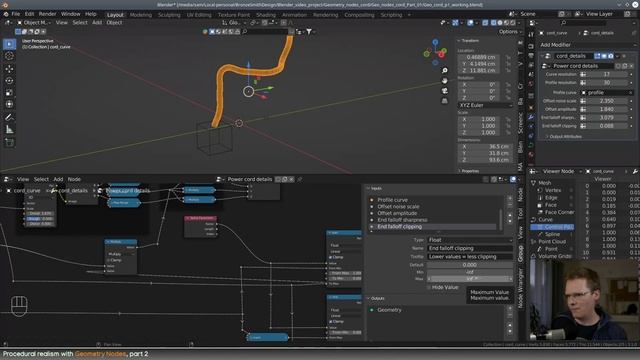
Task: Activate the Rotate tool
Action: pos(9,80)
